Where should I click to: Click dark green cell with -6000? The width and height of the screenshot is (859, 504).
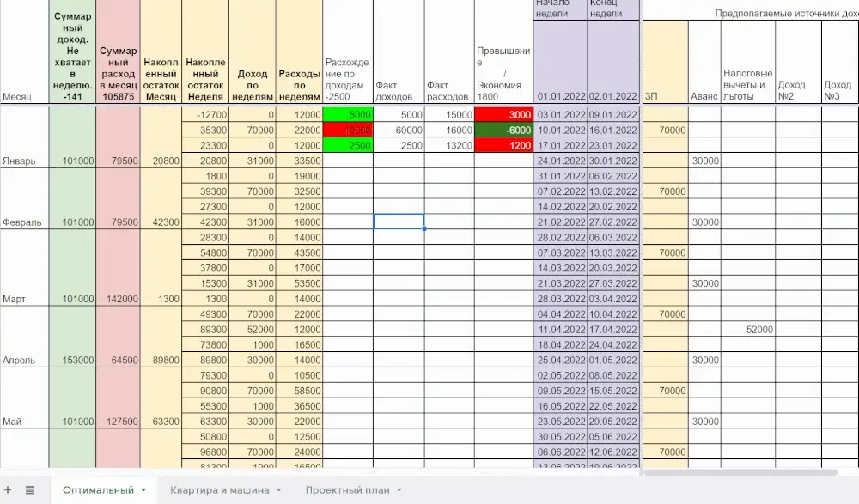503,130
